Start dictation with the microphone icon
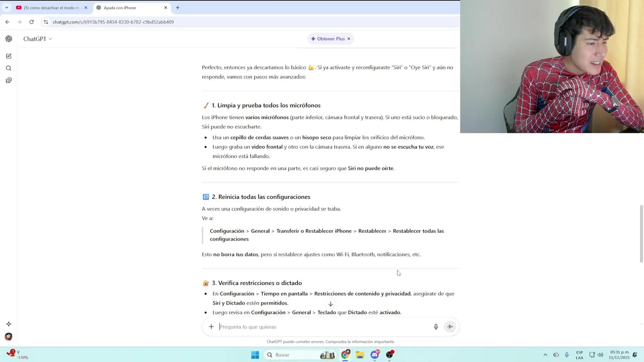Image resolution: width=644 pixels, height=362 pixels. coord(436,327)
